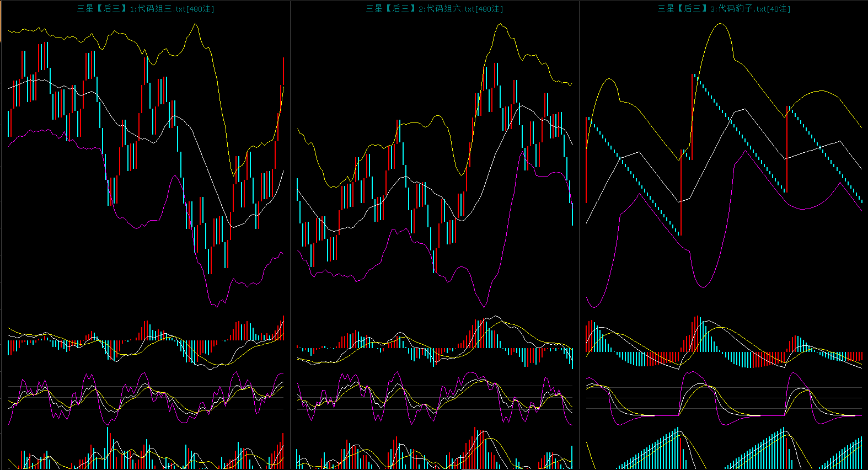This screenshot has height=470, width=868.
Task: Click the yellow upper band peak in 代码组六 chart
Action: click(501, 24)
